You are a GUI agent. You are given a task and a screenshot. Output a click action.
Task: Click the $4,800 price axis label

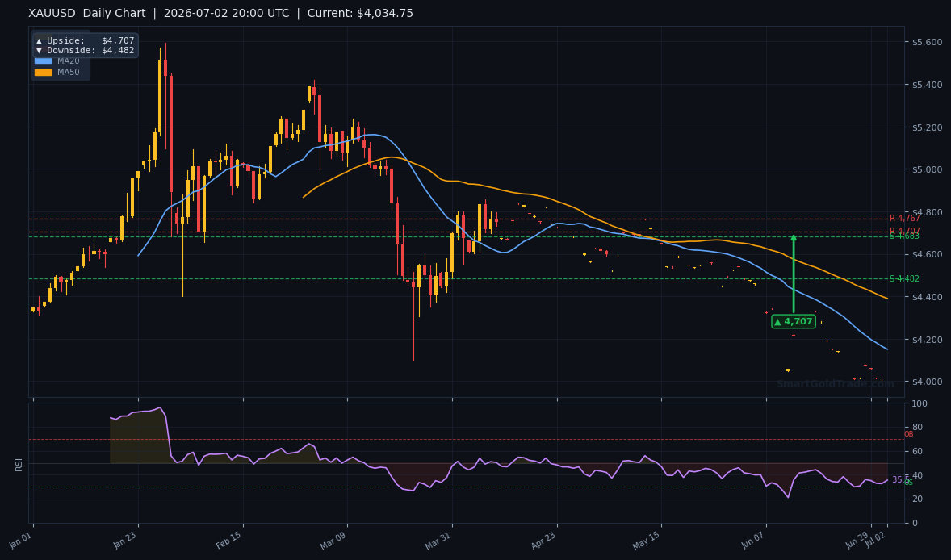(928, 212)
